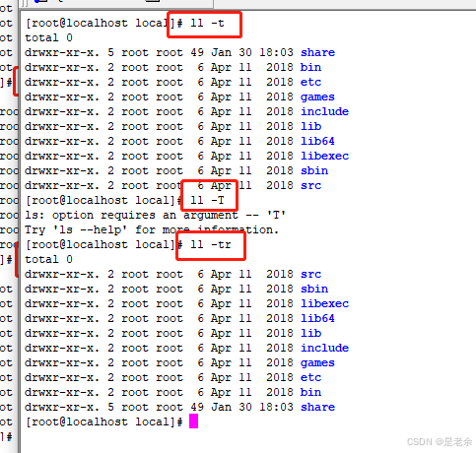Click 'bin' directory in the ll -tr output
476x453 pixels.
tap(310, 392)
